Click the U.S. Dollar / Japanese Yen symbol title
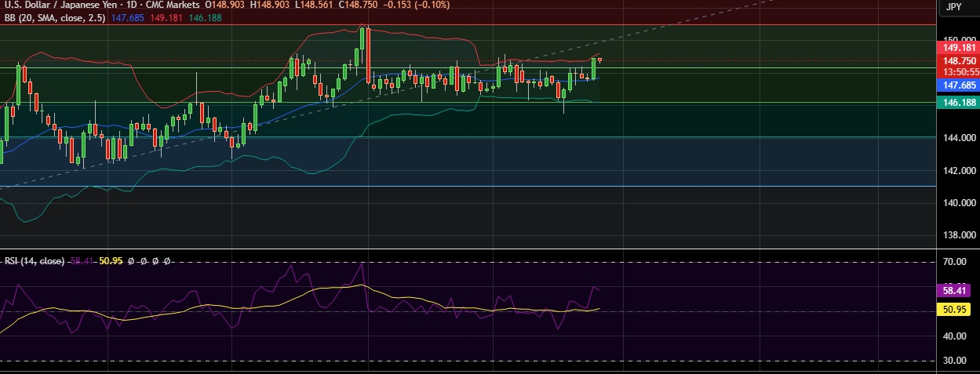The image size is (980, 374). [60, 5]
